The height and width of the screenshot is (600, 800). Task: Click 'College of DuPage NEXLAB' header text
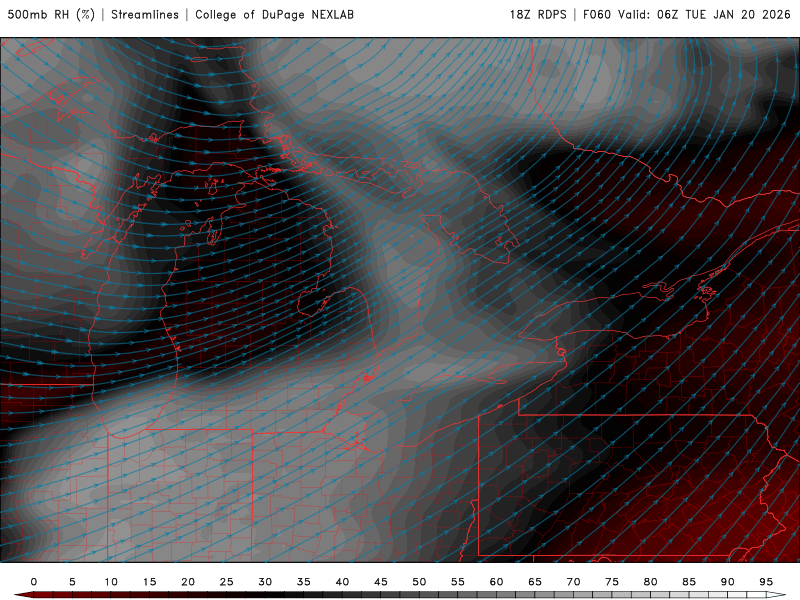tap(274, 15)
